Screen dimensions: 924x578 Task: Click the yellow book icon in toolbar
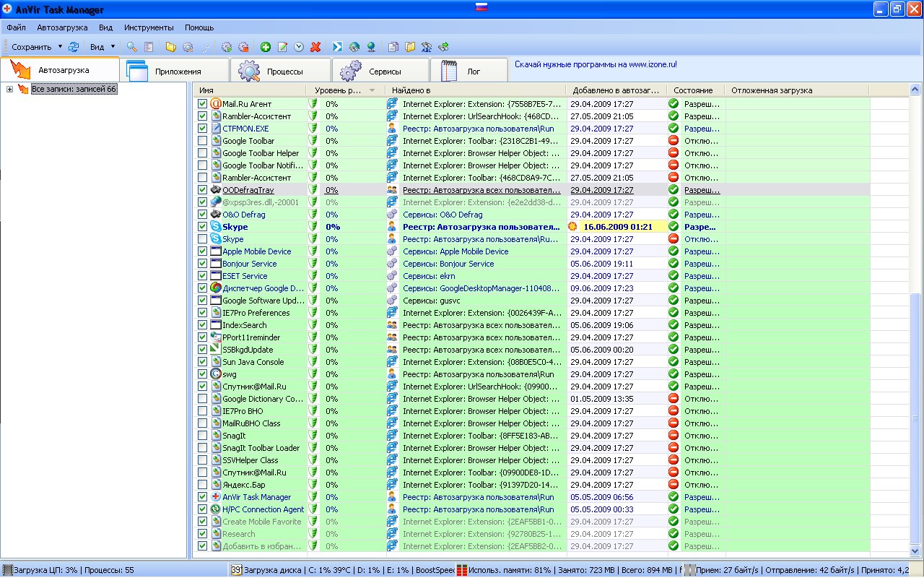click(x=410, y=47)
